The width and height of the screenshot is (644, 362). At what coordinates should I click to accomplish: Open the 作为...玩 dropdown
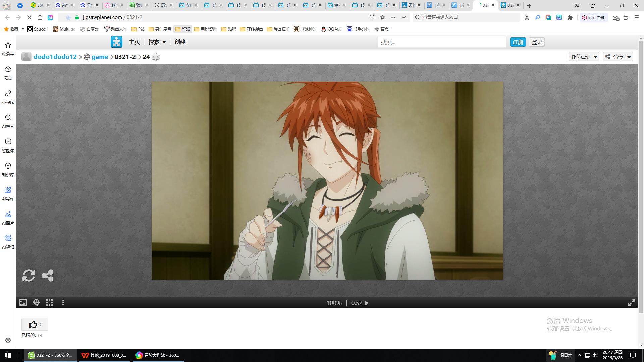click(584, 57)
